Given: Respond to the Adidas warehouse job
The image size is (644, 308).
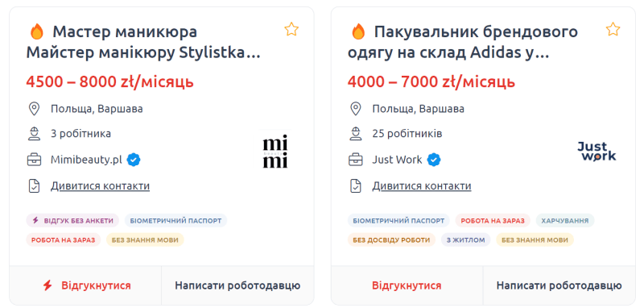Looking at the screenshot, I should click(407, 285).
